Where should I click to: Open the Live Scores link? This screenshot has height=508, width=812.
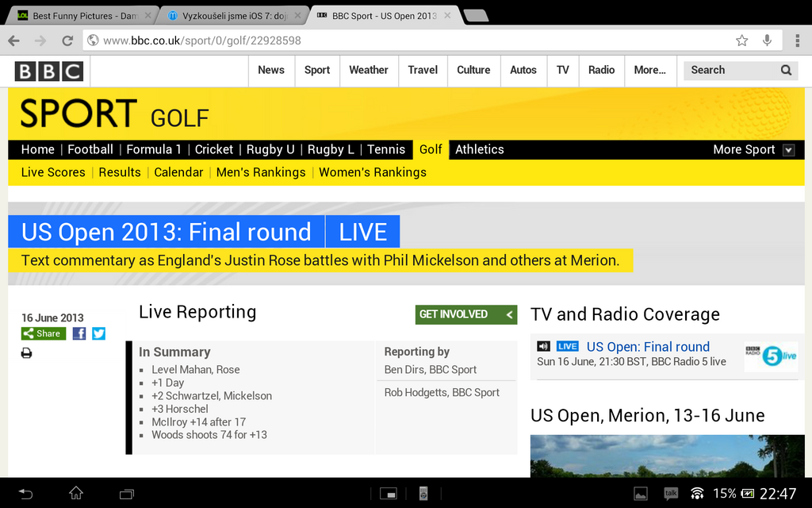point(53,172)
